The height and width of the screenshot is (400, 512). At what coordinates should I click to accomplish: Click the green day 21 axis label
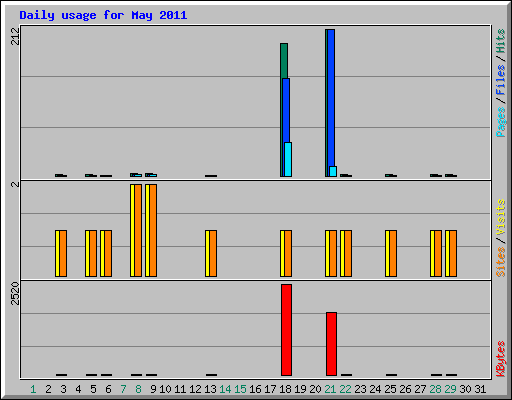pos(330,389)
